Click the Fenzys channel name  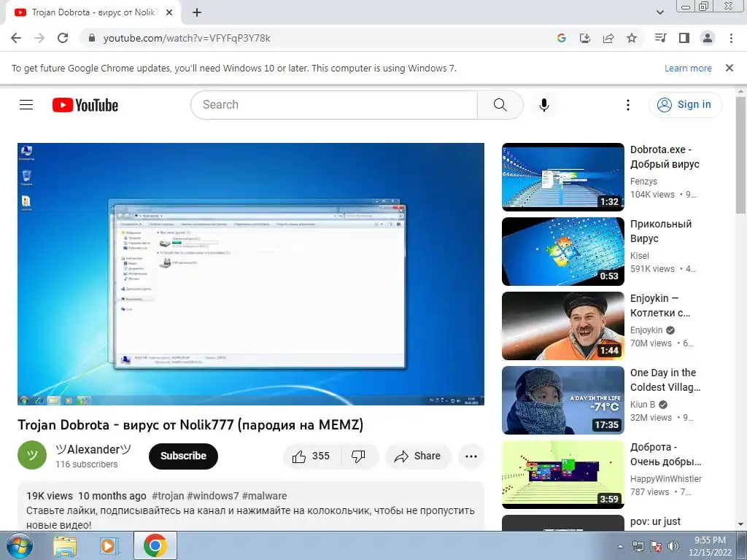(643, 182)
